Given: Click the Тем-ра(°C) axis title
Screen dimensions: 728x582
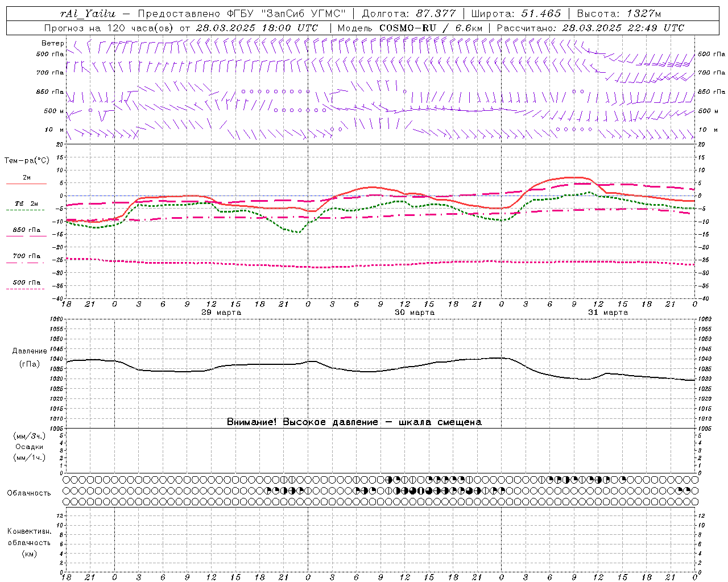Looking at the screenshot, I should coord(27,161).
